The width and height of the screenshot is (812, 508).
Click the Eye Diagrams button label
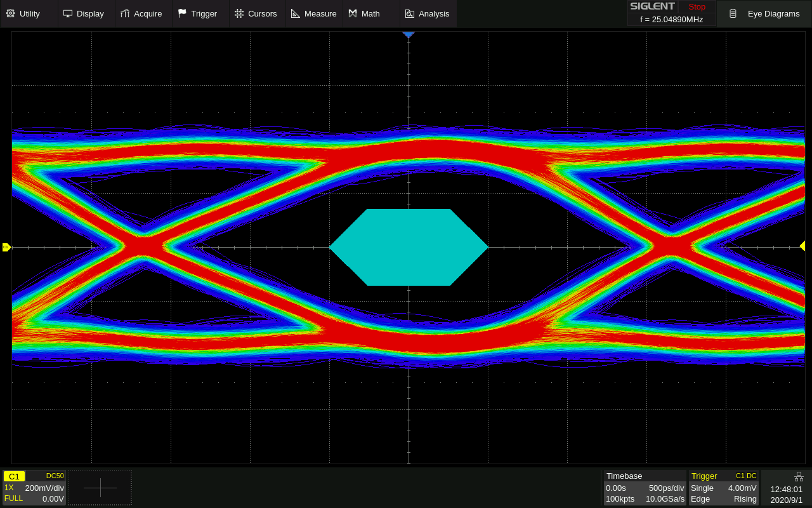tap(773, 13)
